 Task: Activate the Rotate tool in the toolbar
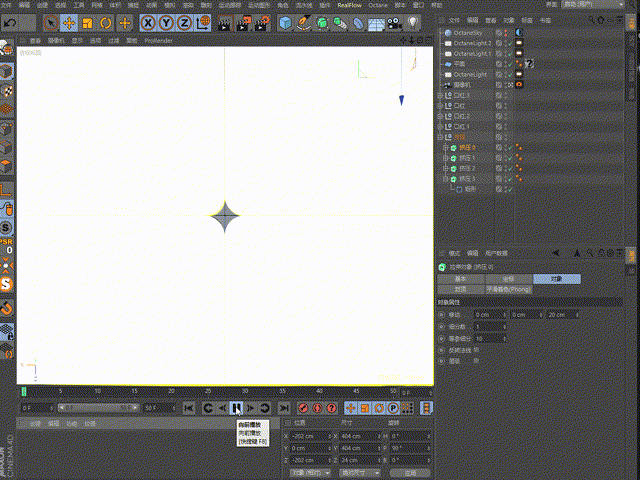(x=106, y=23)
